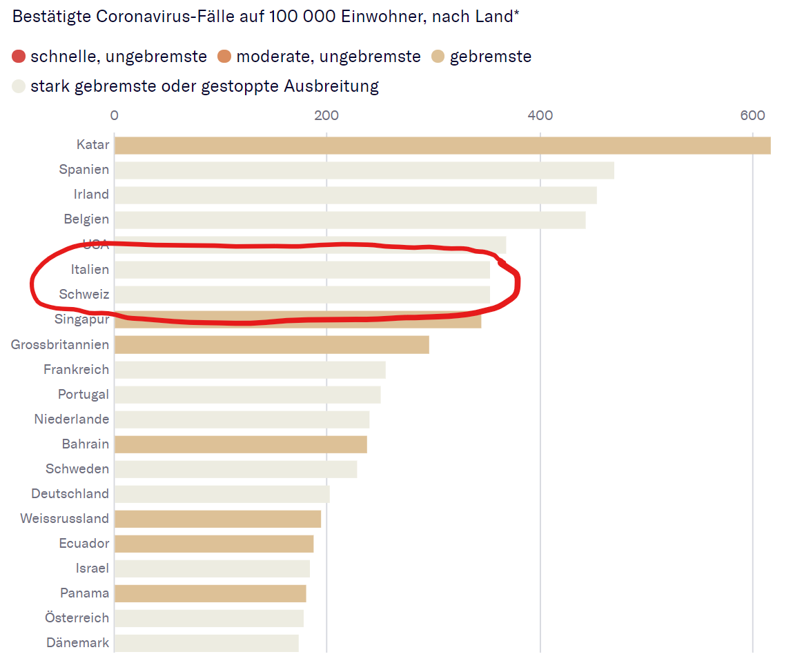Select the Deutschland country label

[70, 493]
